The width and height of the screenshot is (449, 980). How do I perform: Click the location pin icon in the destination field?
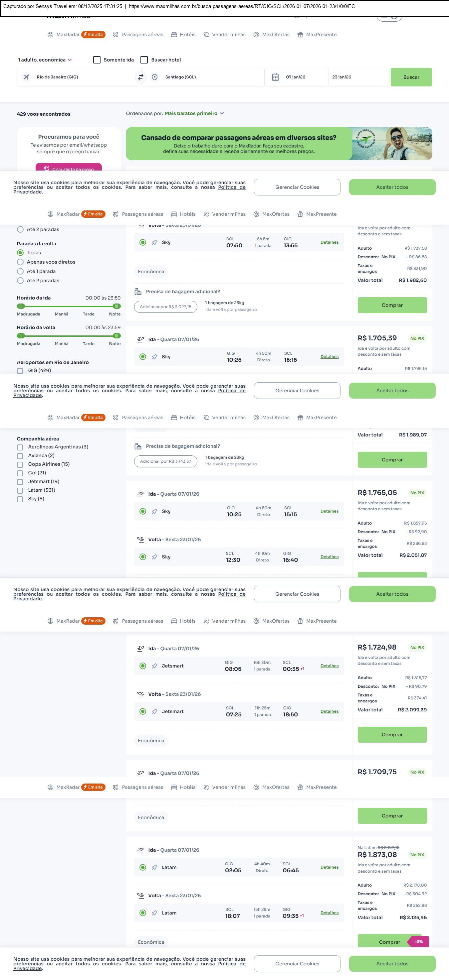[155, 77]
